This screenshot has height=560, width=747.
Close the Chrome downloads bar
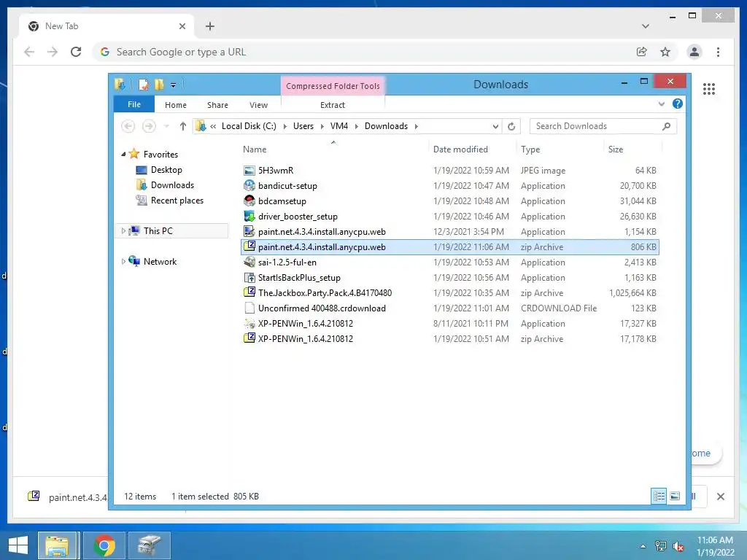pyautogui.click(x=720, y=497)
